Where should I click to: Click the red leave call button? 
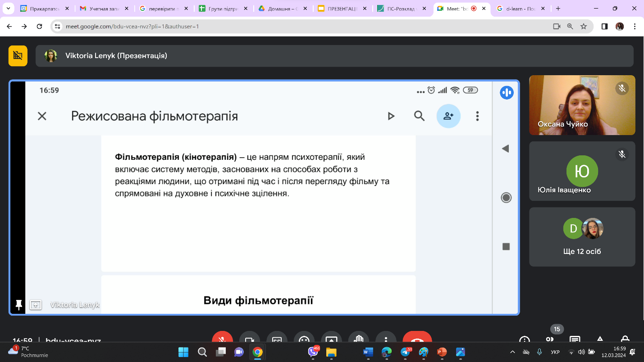click(x=417, y=339)
